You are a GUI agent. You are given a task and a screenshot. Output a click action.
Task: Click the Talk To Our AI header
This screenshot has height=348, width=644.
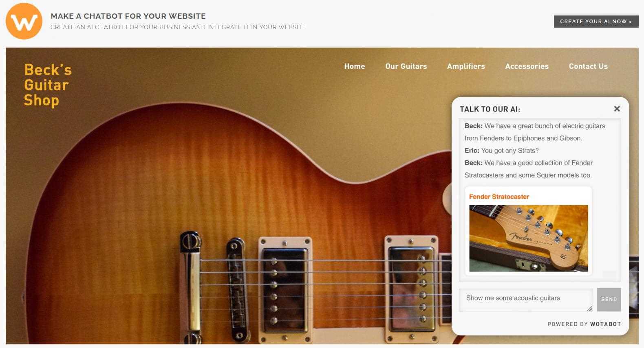point(490,109)
